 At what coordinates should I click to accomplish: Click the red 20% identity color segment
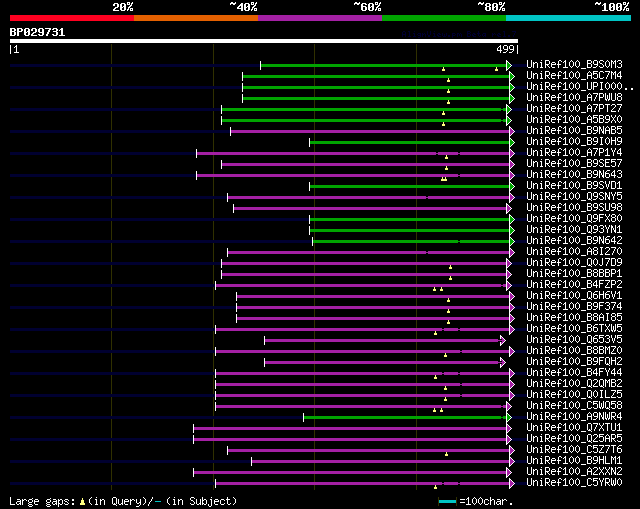pos(72,18)
